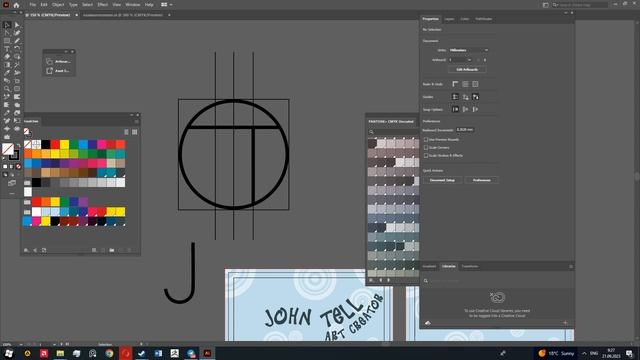The height and width of the screenshot is (360, 640).
Task: Open the Window menu
Action: tap(133, 5)
